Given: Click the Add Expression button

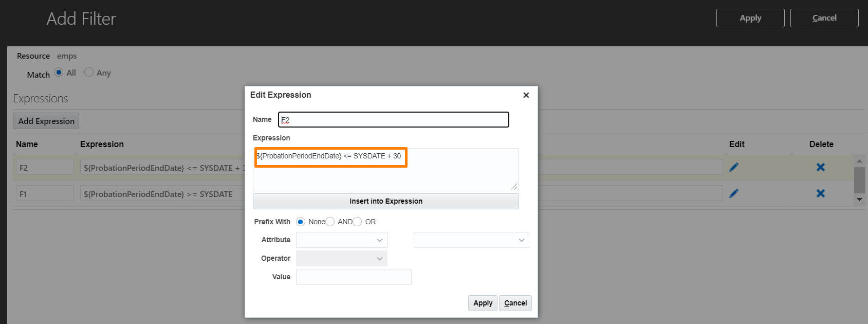Looking at the screenshot, I should 46,121.
